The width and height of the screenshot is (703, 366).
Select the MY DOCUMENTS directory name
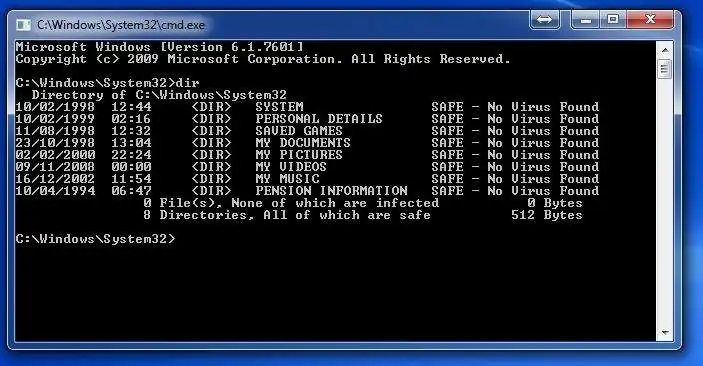pyautogui.click(x=303, y=143)
